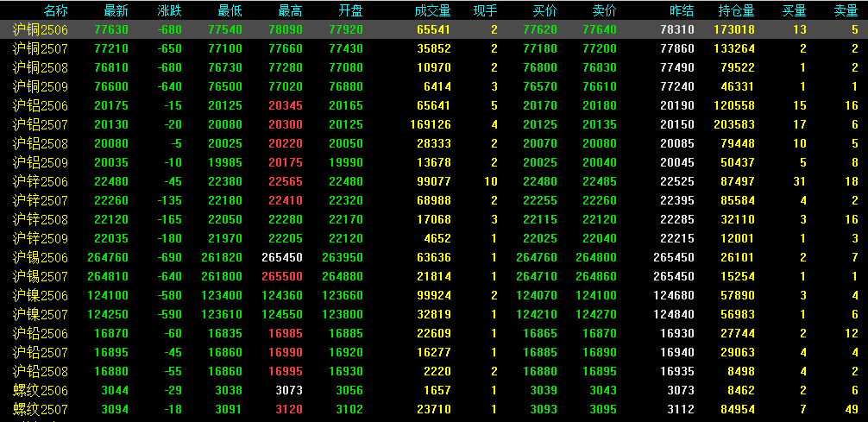Select the 沪铜2508 contract name
This screenshot has height=422, width=868.
[x=41, y=67]
